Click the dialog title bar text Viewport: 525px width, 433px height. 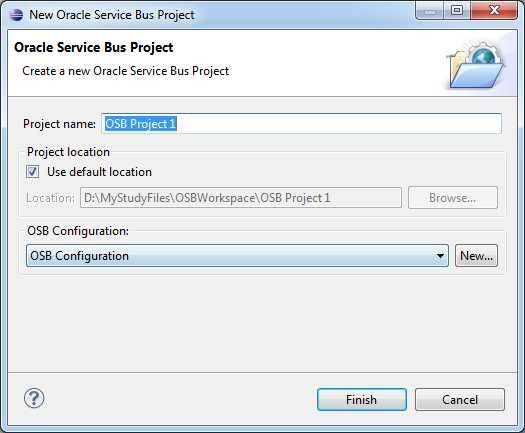click(x=112, y=15)
